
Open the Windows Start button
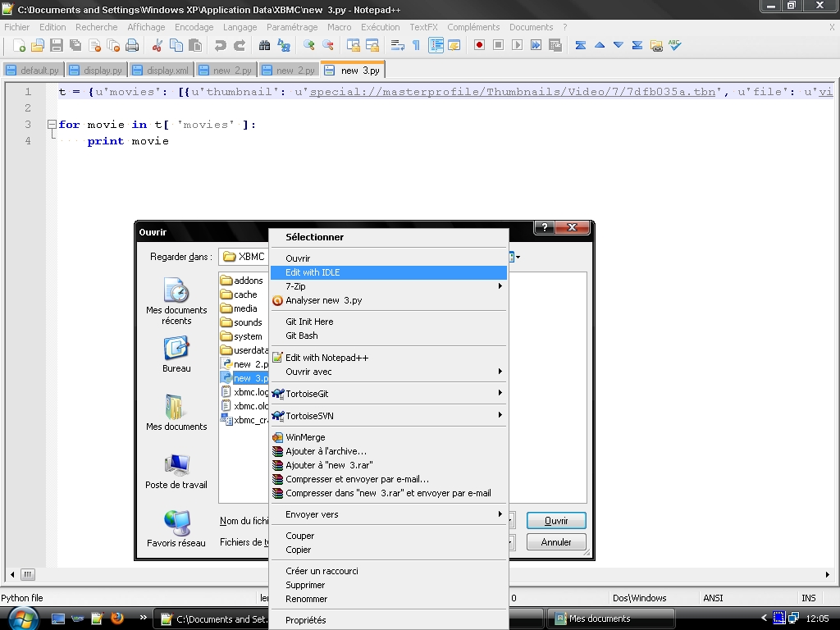point(22,619)
